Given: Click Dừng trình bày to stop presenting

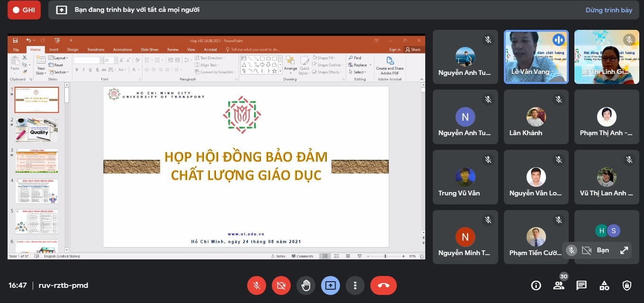Looking at the screenshot, I should pyautogui.click(x=608, y=10).
